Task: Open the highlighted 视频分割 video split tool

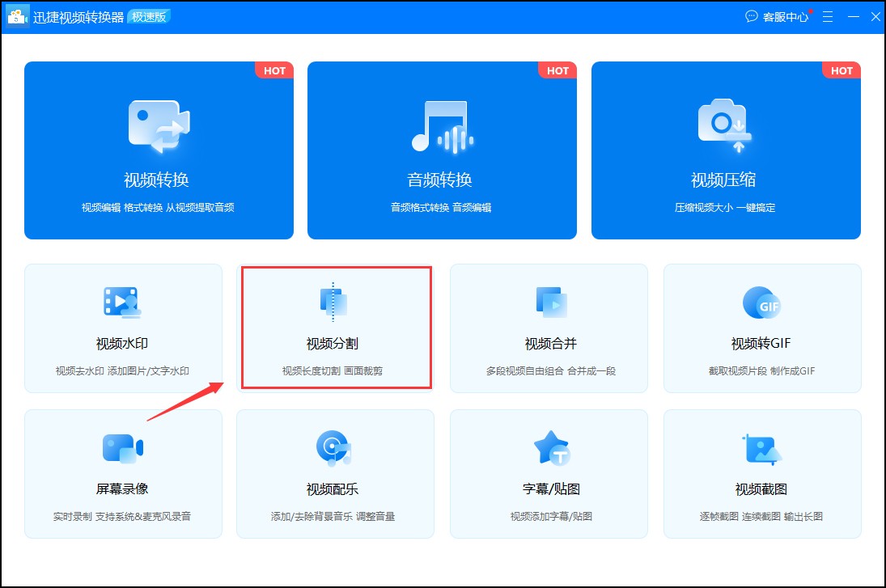Action: (336, 328)
